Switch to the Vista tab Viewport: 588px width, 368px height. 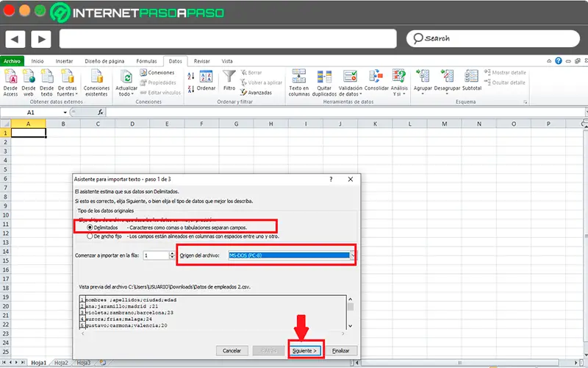tap(227, 61)
